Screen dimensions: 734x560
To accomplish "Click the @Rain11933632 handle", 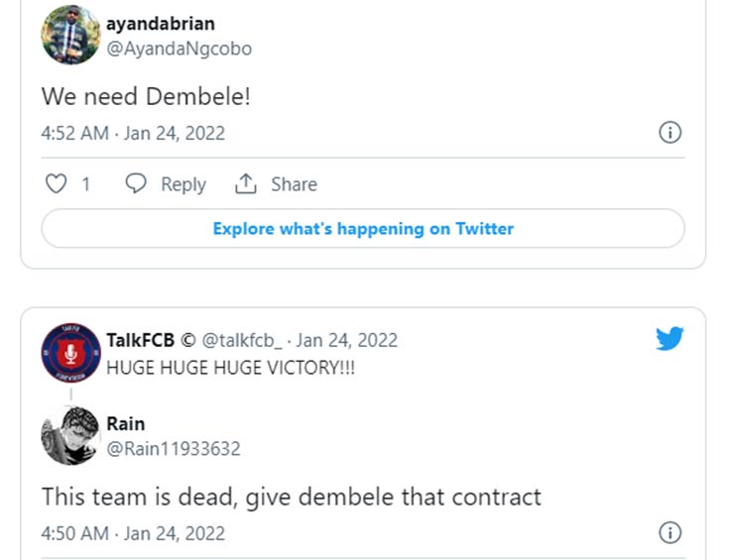I will tap(174, 449).
